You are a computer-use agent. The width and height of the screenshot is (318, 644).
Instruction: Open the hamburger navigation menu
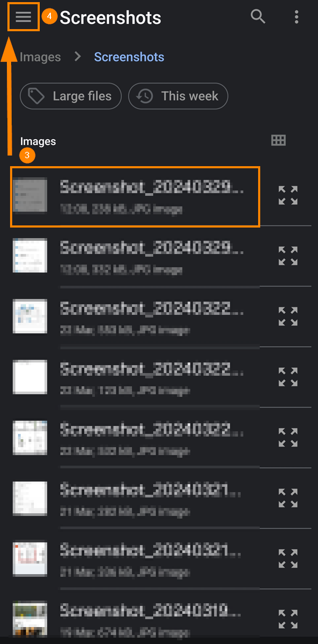coord(23,17)
